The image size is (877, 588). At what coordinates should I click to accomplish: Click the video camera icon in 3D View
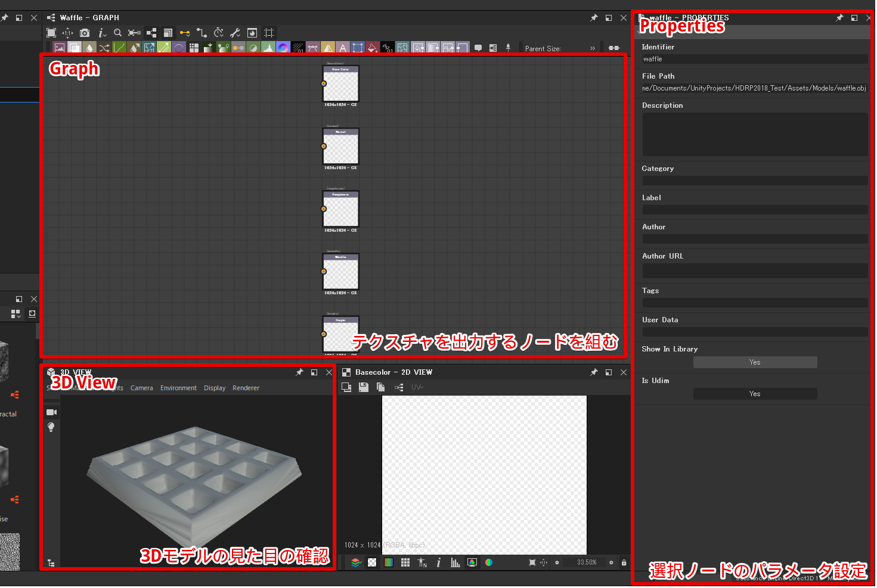click(51, 413)
